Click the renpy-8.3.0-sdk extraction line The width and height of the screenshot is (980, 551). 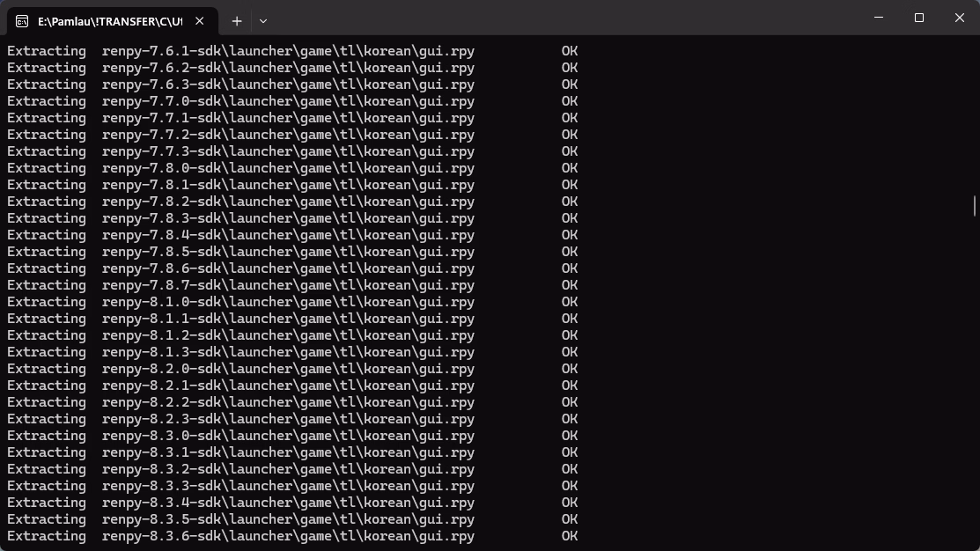click(x=292, y=436)
